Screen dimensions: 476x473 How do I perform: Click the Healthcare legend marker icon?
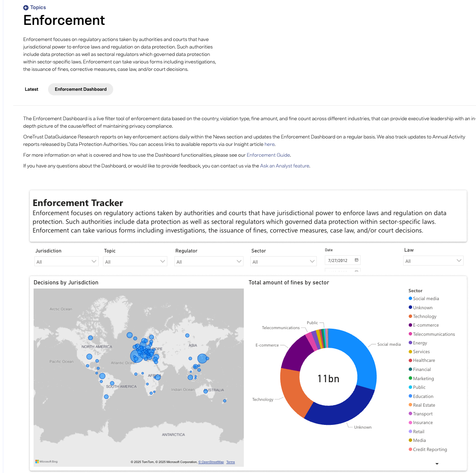[x=410, y=360]
